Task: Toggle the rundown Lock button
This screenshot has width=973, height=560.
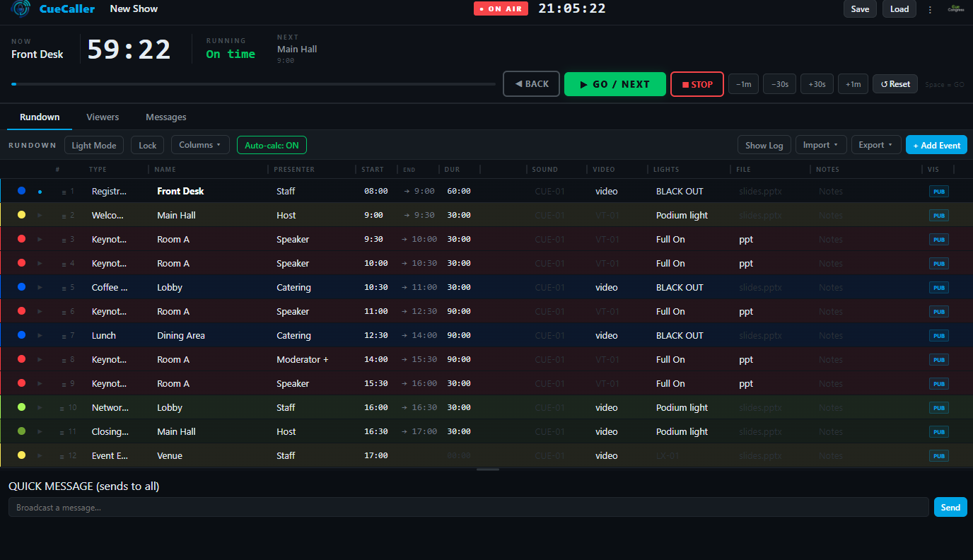Action: (x=148, y=145)
